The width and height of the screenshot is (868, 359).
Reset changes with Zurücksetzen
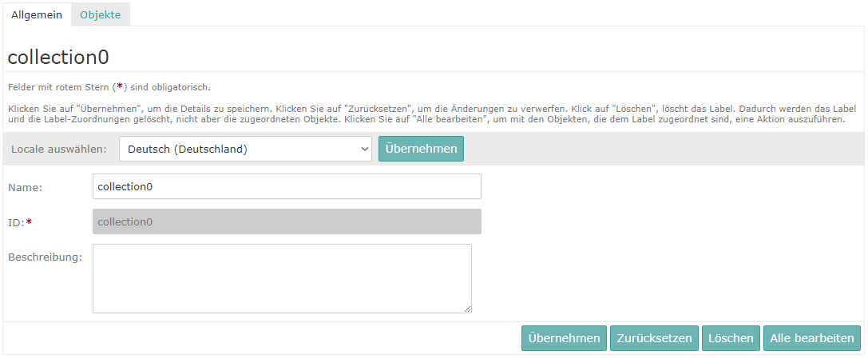[655, 338]
